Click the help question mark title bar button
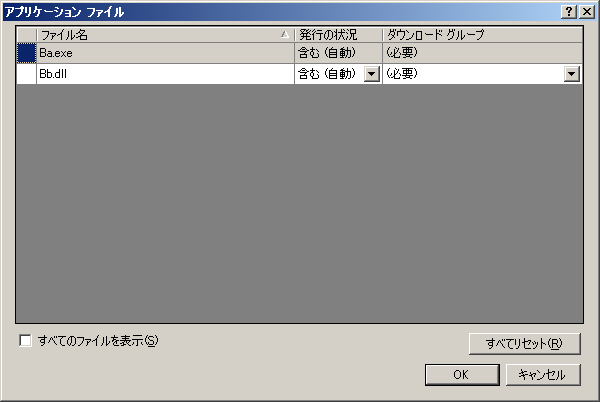The width and height of the screenshot is (600, 402). [x=569, y=12]
